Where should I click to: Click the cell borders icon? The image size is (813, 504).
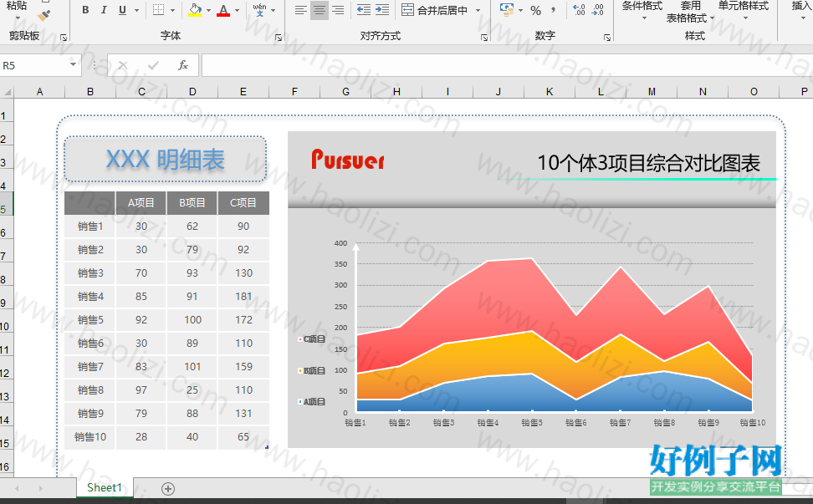click(159, 10)
